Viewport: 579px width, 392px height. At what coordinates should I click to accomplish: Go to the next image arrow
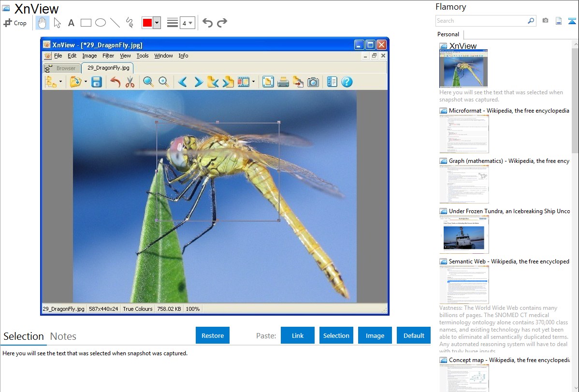(198, 82)
